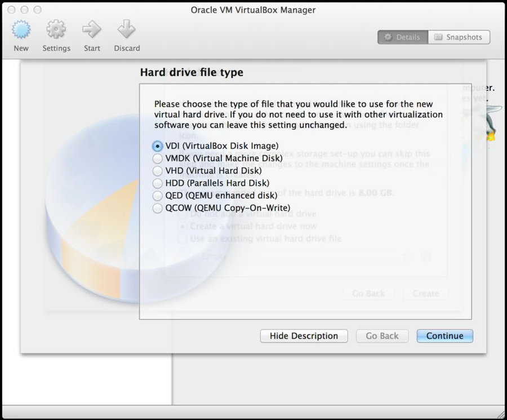Close the VirtualBox Manager window
Image resolution: width=507 pixels, height=420 pixels.
coord(11,10)
